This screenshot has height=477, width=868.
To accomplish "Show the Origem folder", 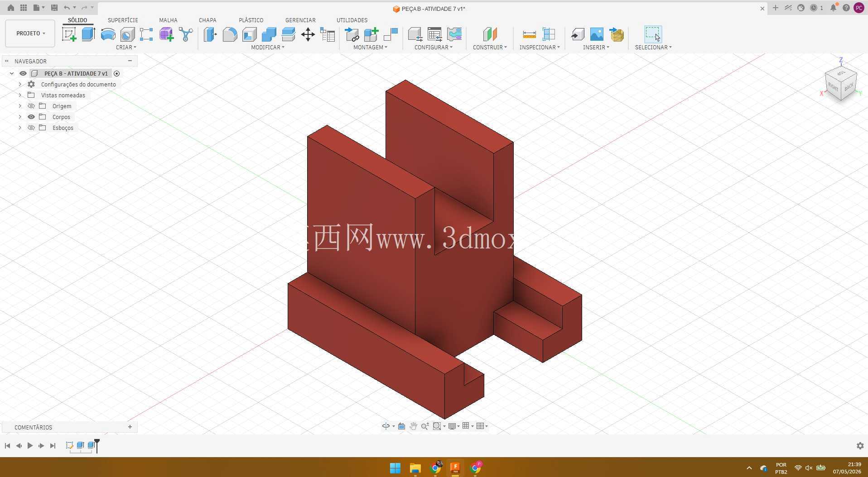I will click(31, 106).
